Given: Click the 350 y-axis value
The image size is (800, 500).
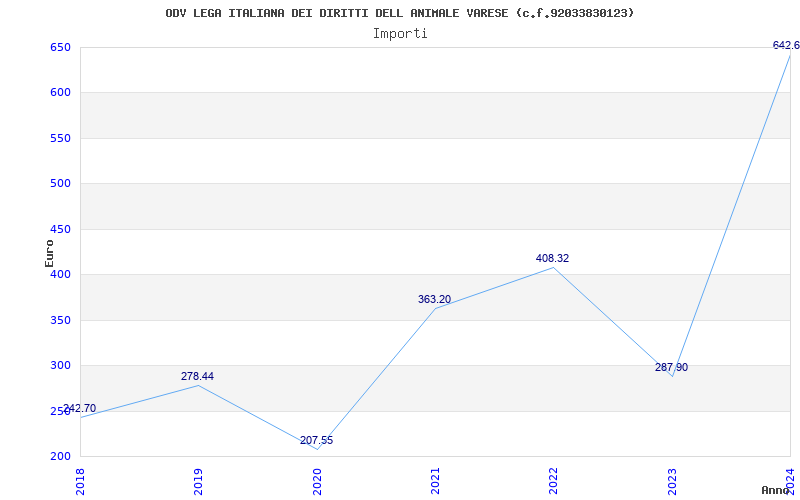Looking at the screenshot, I should click(60, 320).
